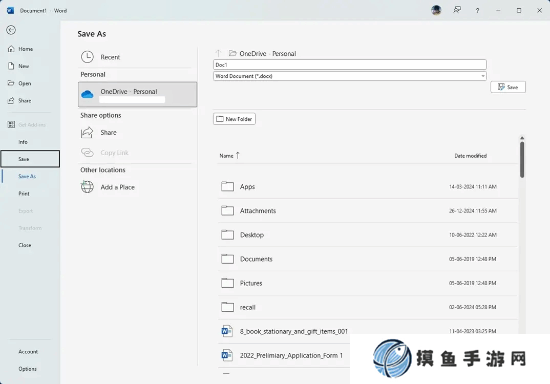Choose Open from the backstage menu
This screenshot has height=384, width=550.
click(x=25, y=83)
